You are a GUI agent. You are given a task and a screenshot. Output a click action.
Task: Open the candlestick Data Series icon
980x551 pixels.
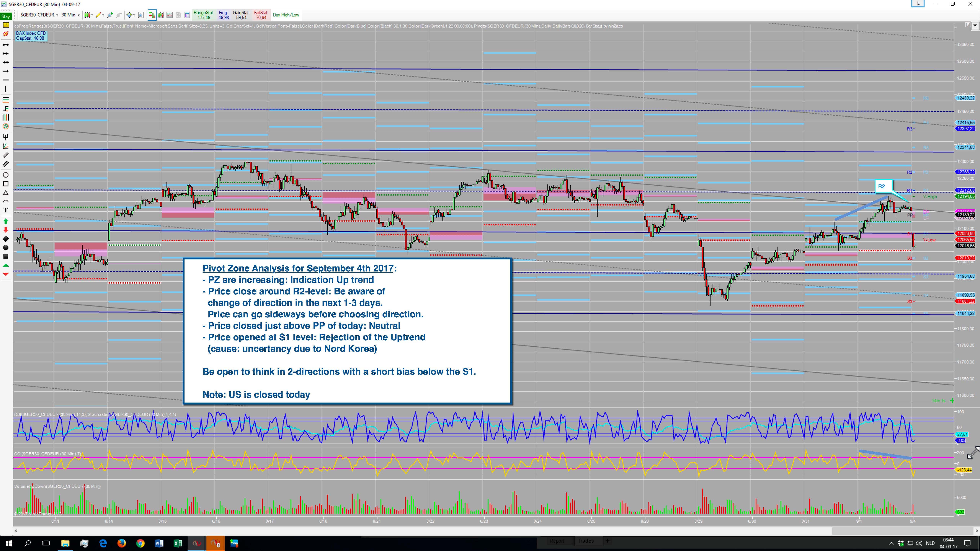161,15
